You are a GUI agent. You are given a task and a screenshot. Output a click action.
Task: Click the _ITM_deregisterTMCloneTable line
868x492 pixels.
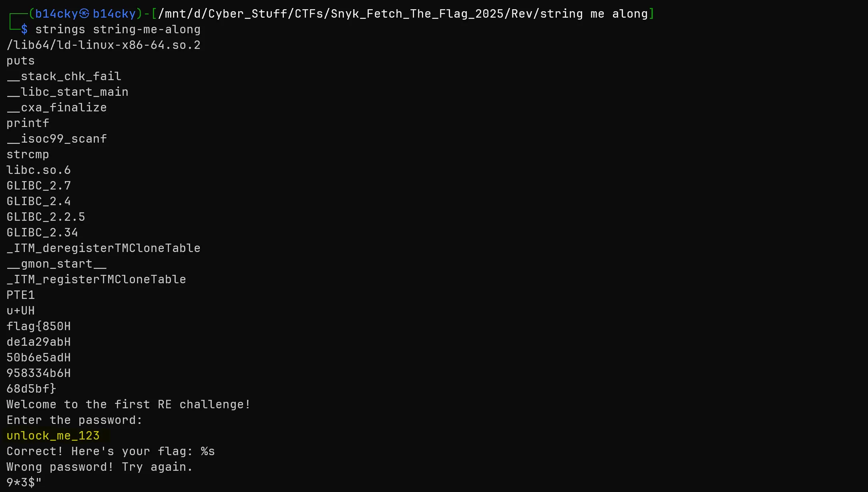tap(103, 248)
